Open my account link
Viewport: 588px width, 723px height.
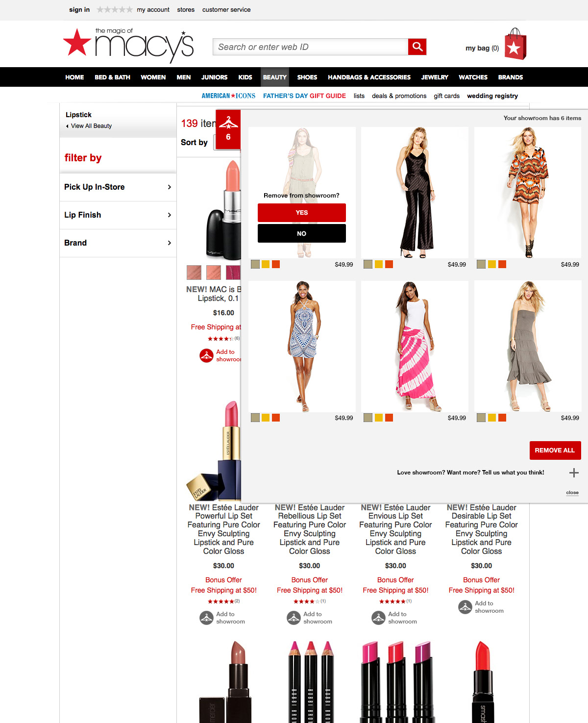click(153, 9)
